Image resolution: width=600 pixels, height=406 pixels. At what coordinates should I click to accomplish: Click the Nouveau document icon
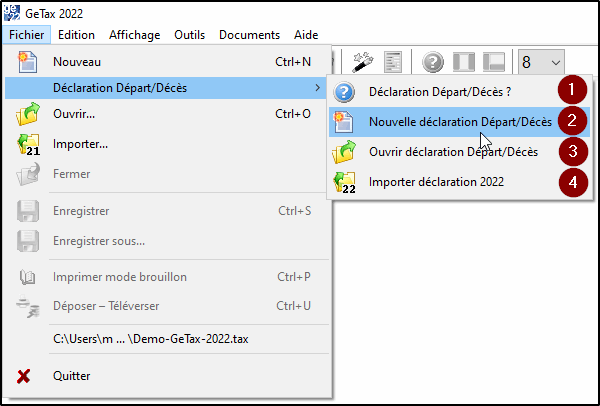tap(28, 62)
